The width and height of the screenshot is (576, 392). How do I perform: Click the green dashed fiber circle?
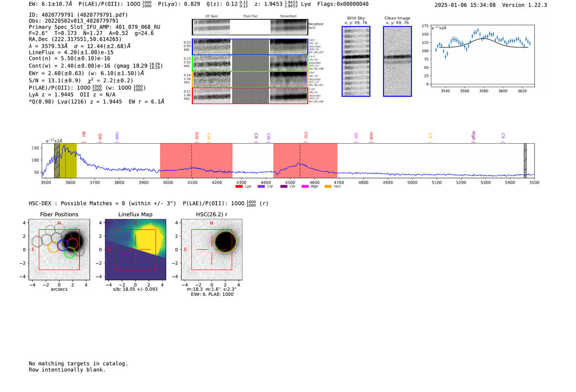click(70, 252)
